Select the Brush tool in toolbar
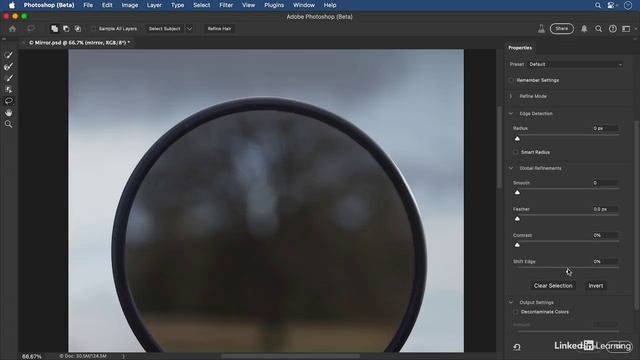 pos(8,78)
